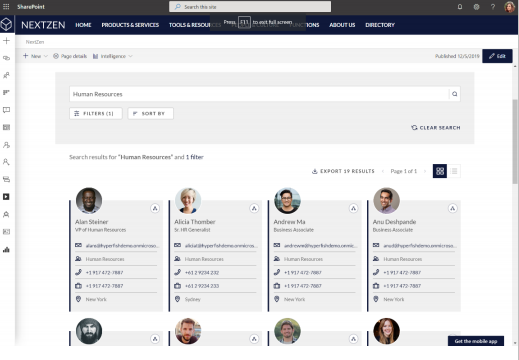Go to Products & Services menu
519x360 pixels.
click(130, 25)
